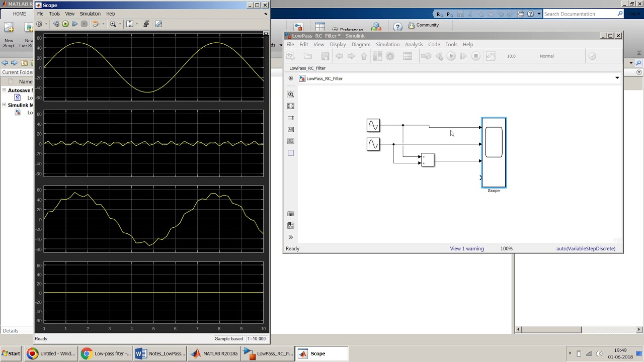Open Model Explorer icon in Simulink toolbar
The height and width of the screenshot is (362, 644).
coord(408,56)
